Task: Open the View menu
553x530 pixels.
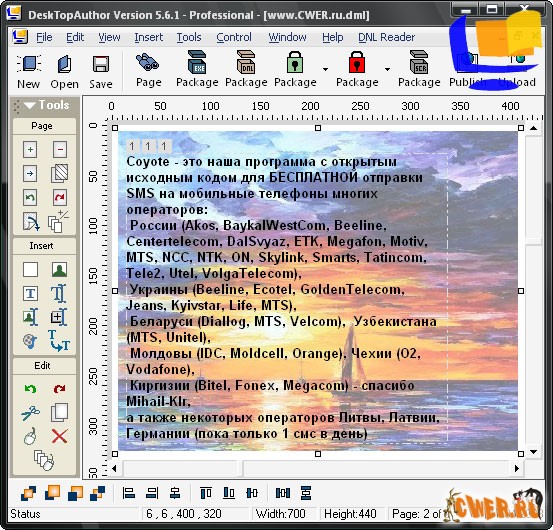Action: 109,37
